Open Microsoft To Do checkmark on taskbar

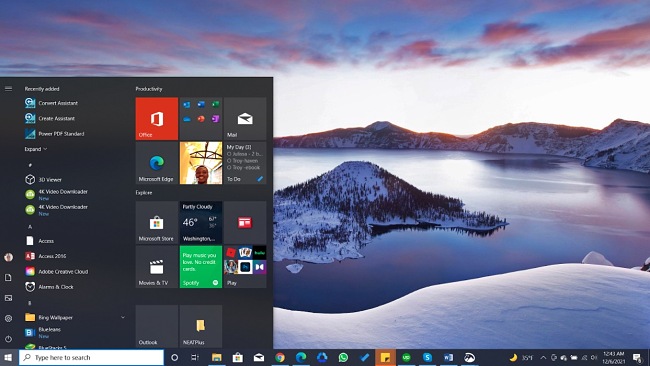coord(364,357)
